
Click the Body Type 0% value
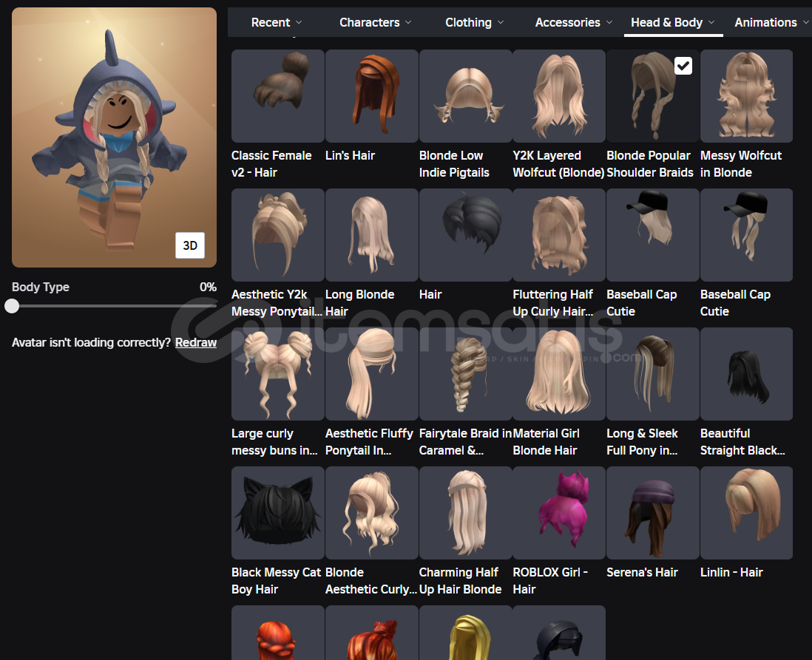point(209,287)
